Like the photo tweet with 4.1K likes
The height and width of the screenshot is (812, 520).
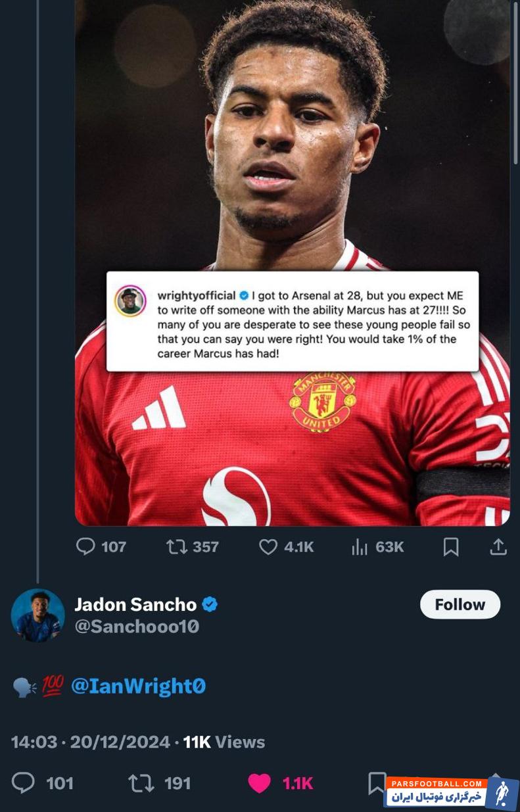tap(268, 546)
